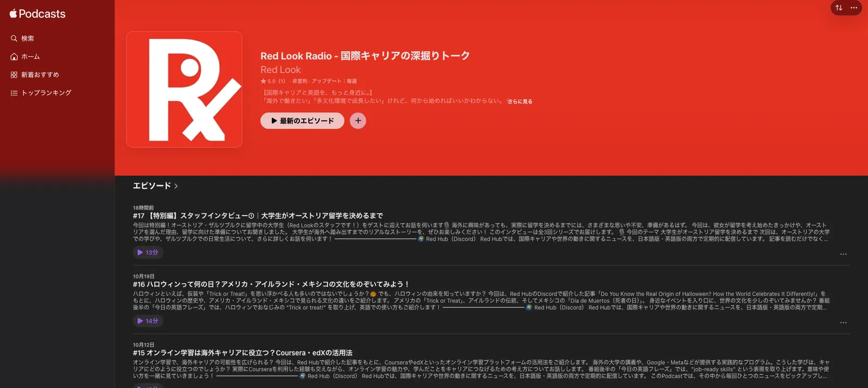This screenshot has height=388, width=868.
Task: Click the 新着おすすめ grid icon
Action: point(14,75)
